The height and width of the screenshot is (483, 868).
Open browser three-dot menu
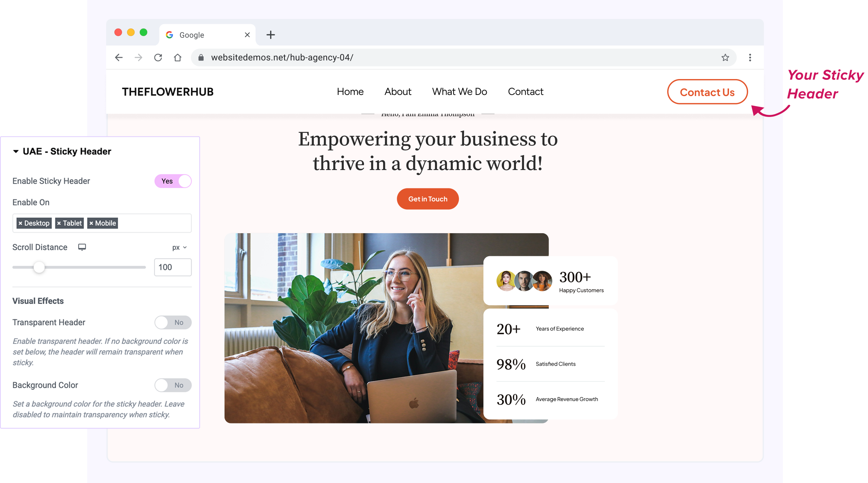click(x=750, y=57)
